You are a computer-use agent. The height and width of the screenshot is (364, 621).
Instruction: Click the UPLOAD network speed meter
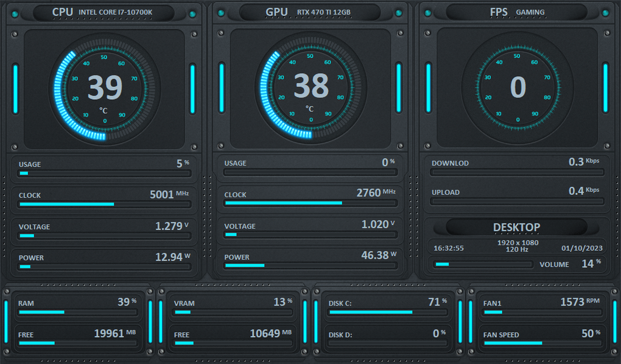click(516, 201)
